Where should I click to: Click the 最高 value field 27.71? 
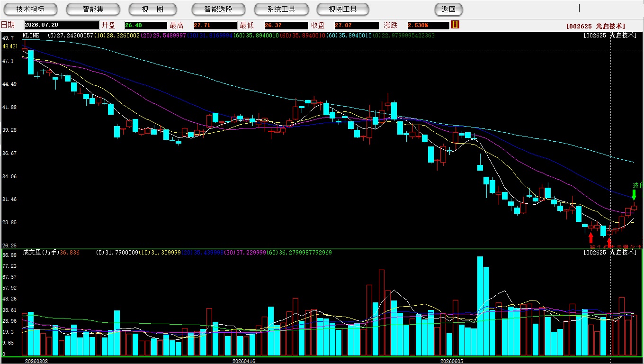[215, 25]
